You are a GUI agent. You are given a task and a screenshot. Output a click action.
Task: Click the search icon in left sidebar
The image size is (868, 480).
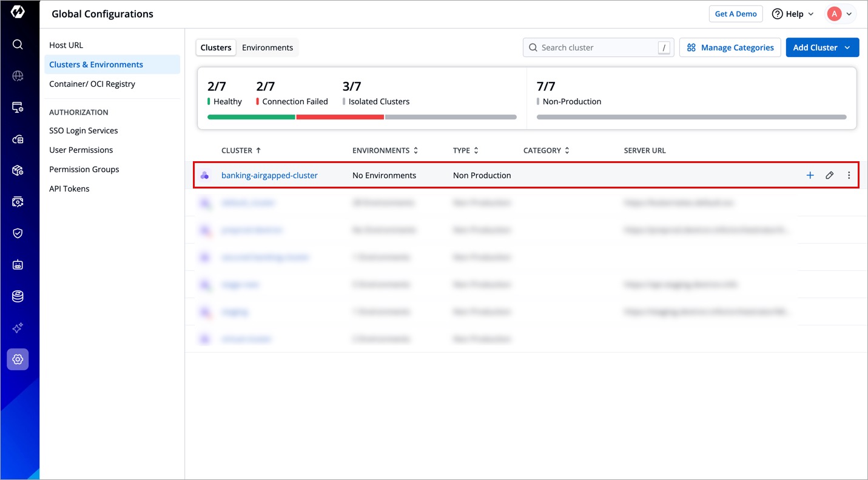click(18, 44)
